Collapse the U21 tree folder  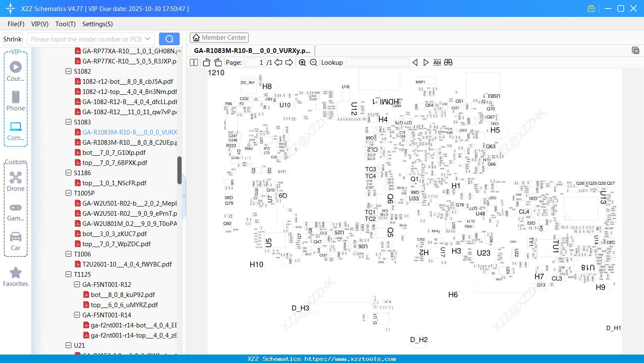click(69, 345)
